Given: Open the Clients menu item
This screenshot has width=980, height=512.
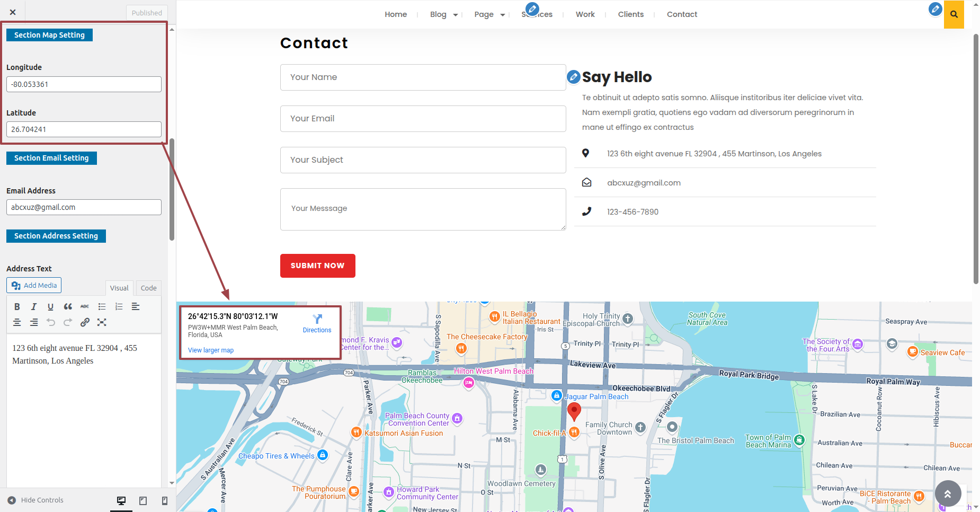Looking at the screenshot, I should point(631,14).
